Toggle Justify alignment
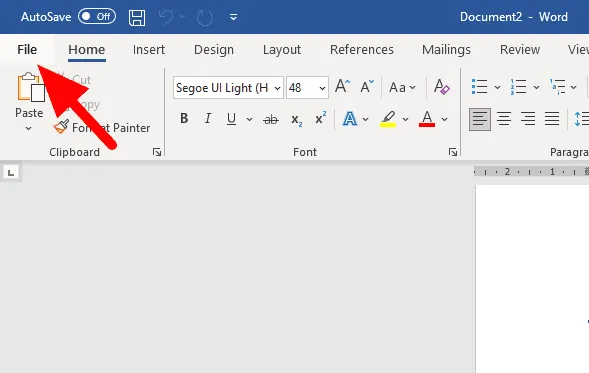 point(552,119)
